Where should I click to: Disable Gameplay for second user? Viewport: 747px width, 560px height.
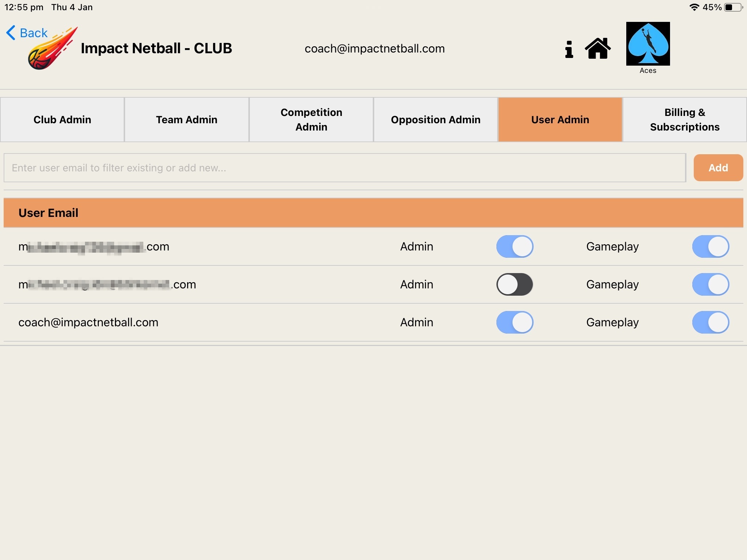coord(711,284)
